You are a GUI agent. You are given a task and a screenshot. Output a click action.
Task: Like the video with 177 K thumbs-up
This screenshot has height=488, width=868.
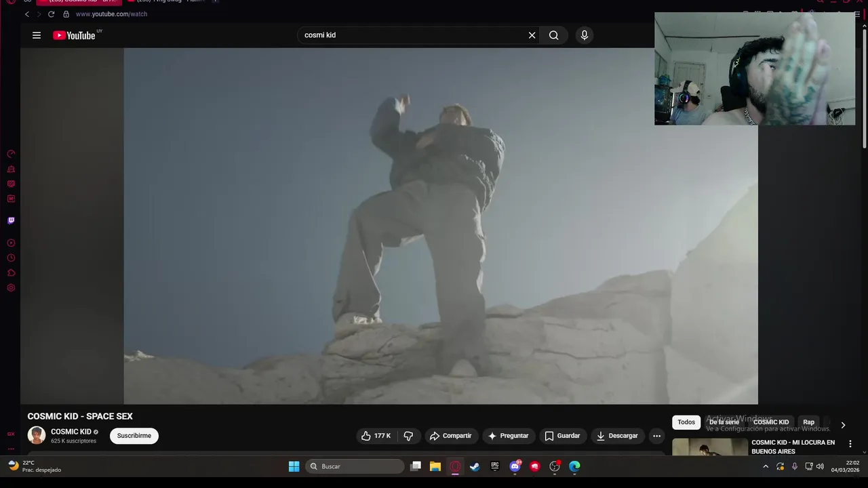click(376, 436)
